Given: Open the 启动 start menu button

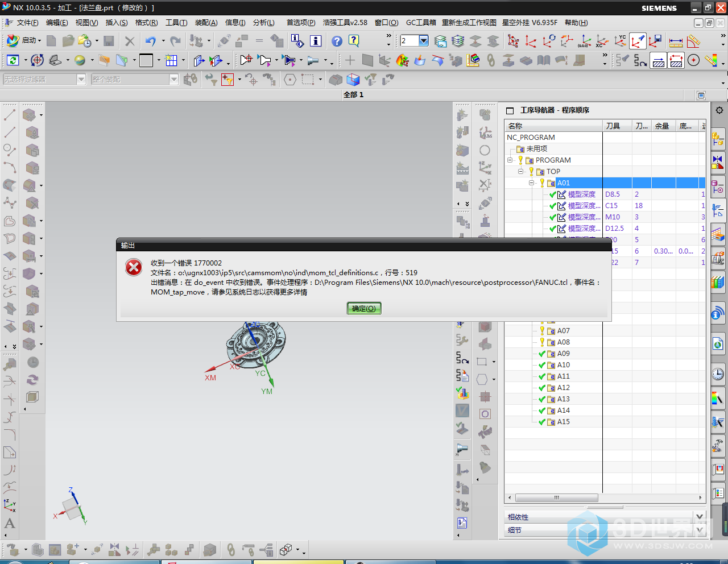Looking at the screenshot, I should click(24, 40).
